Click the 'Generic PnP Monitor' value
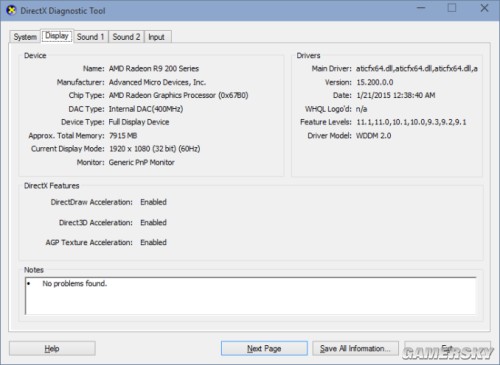The width and height of the screenshot is (500, 365). 142,162
